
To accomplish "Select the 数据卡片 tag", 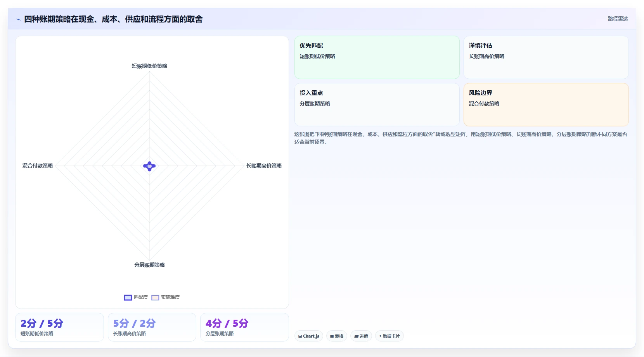I will pyautogui.click(x=390, y=336).
